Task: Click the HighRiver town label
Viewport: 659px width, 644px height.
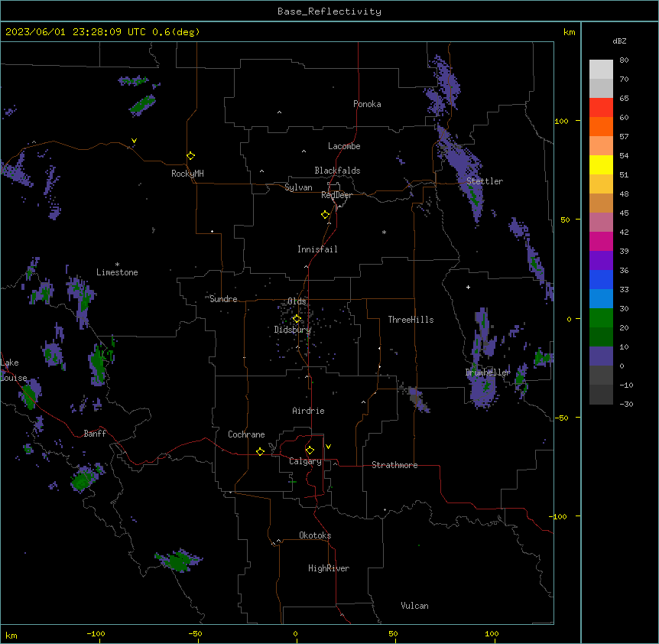Action: pos(329,568)
